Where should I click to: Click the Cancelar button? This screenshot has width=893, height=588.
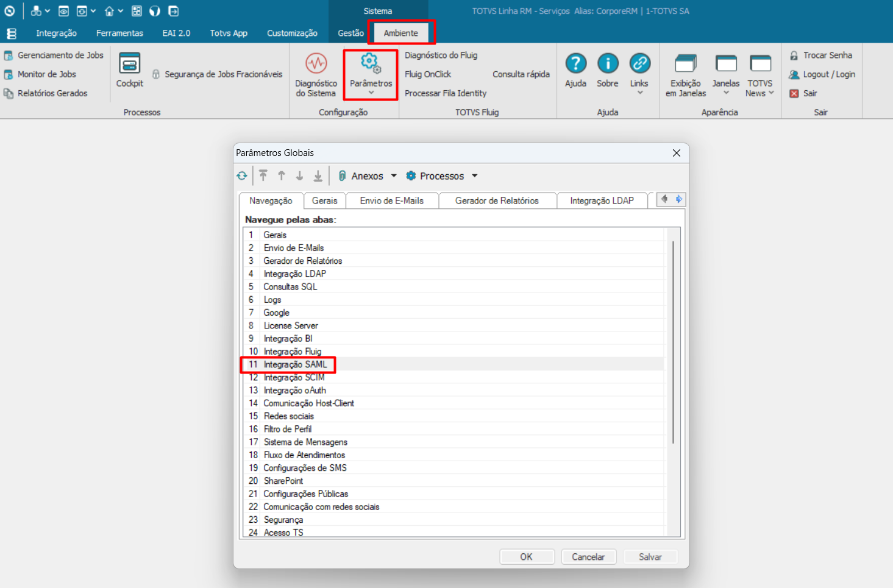(x=588, y=557)
